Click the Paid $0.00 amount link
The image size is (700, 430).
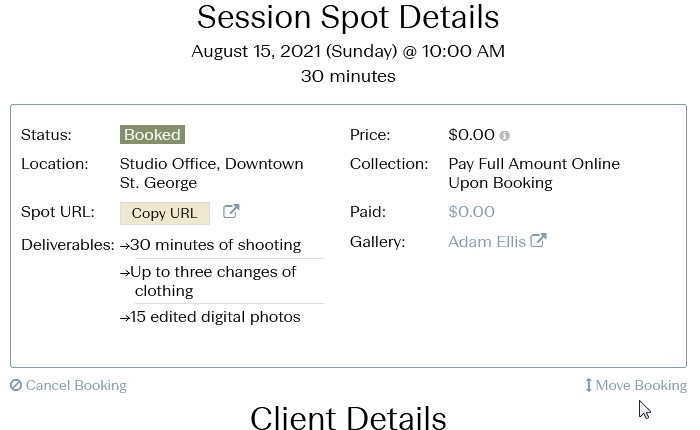[x=471, y=212]
